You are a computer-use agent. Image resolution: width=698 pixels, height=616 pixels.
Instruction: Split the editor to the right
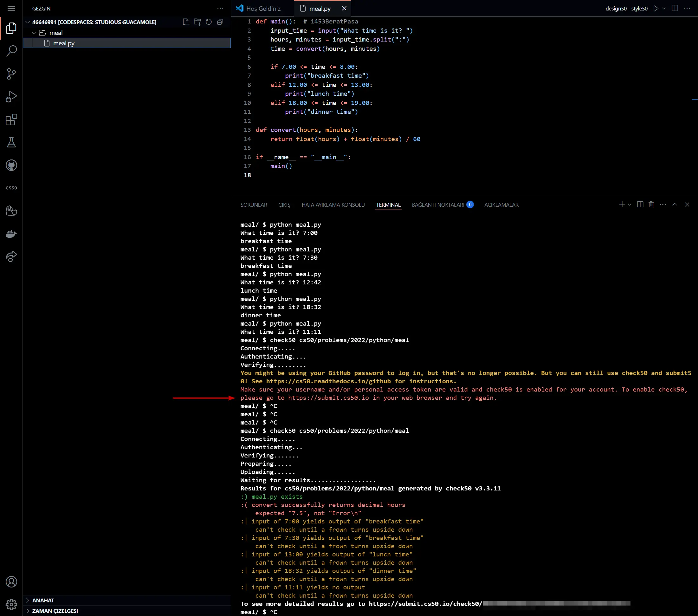pyautogui.click(x=675, y=9)
